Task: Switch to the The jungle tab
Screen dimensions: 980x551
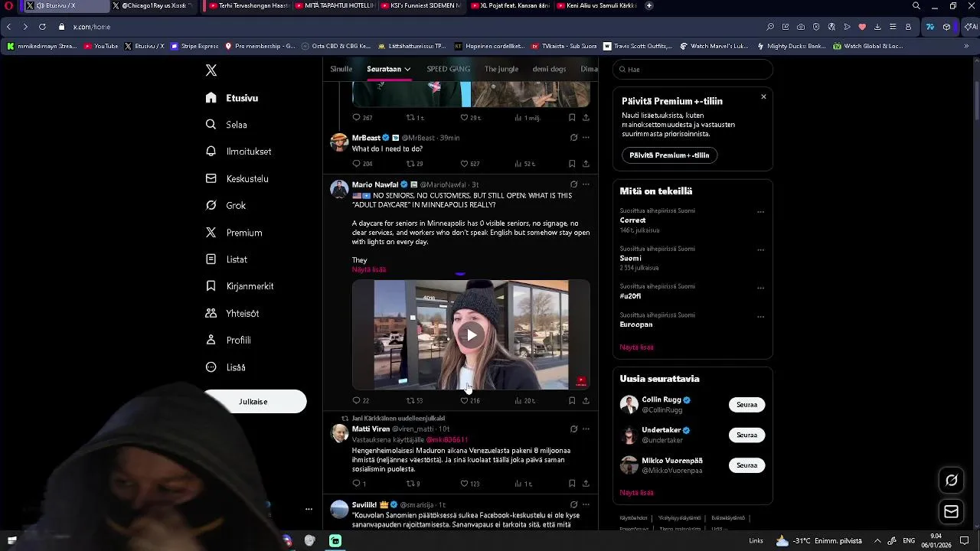Action: (x=501, y=69)
